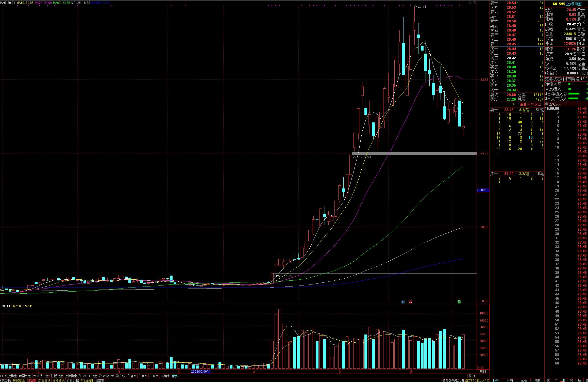Click the lightning bolt icon near 查看千档盘口
Image resolution: width=588 pixels, height=382 pixels.
[513, 104]
